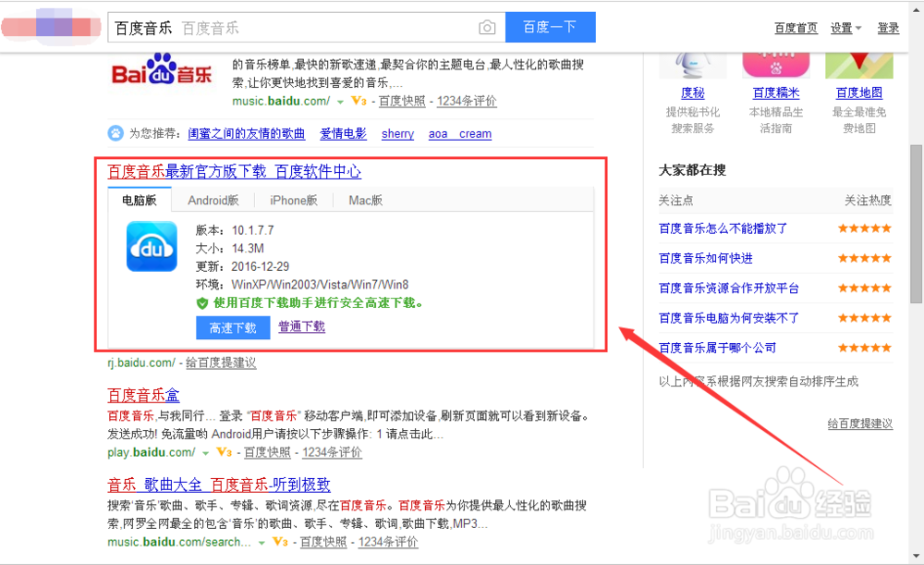Image resolution: width=924 pixels, height=565 pixels.
Task: Open 百度首页 link
Action: (x=796, y=28)
